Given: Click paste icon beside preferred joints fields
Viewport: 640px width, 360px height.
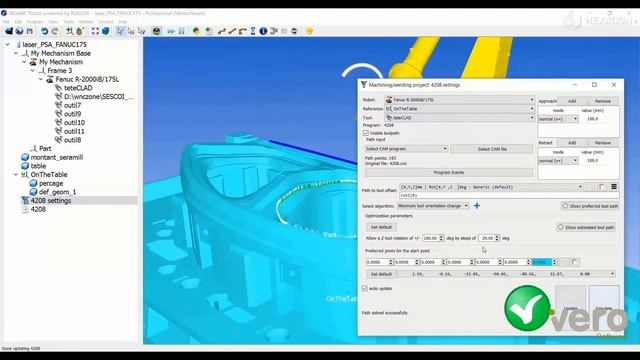Looking at the screenshot, I should (575, 262).
